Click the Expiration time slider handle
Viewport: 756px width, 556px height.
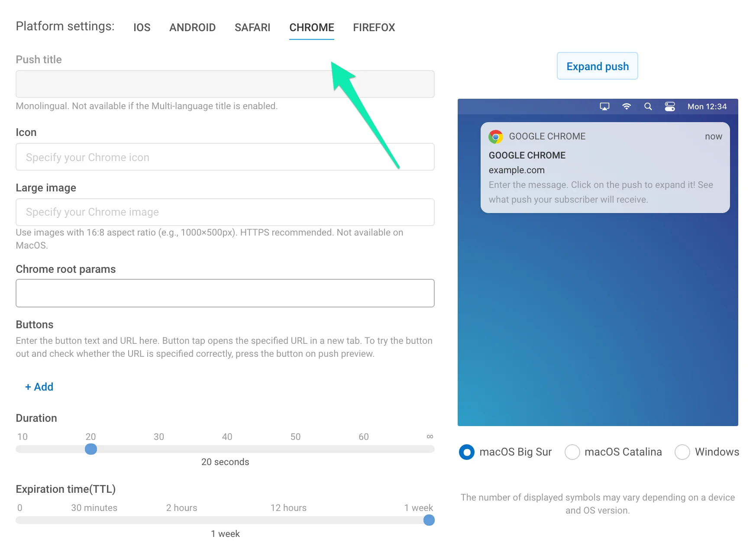pyautogui.click(x=429, y=520)
